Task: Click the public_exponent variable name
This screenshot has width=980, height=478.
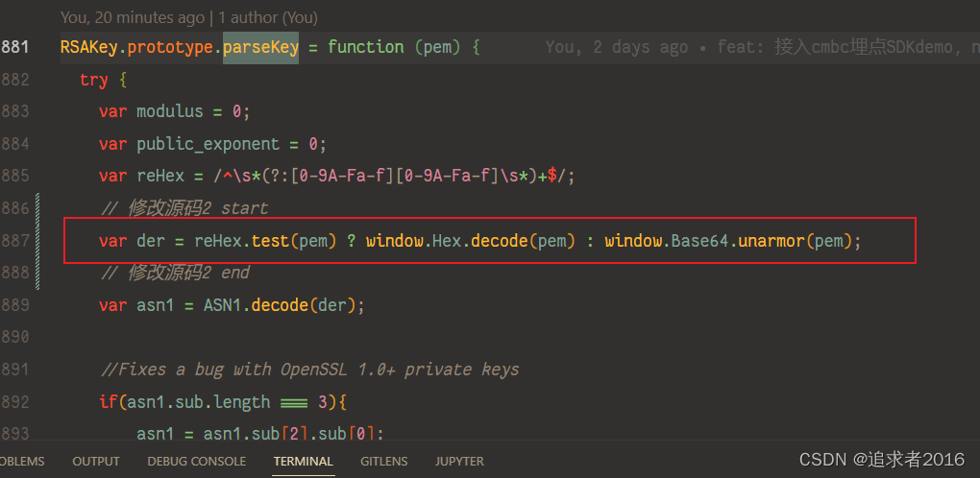Action: [x=208, y=144]
